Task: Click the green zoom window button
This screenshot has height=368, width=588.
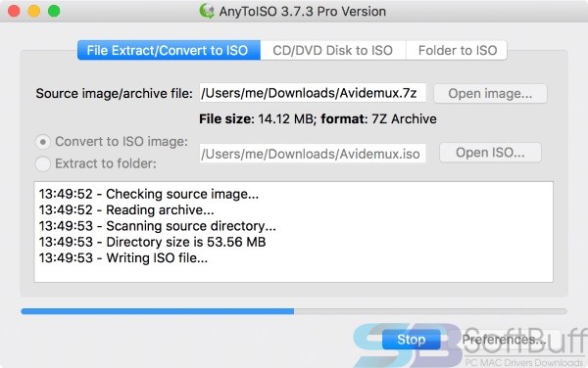Action: tap(54, 11)
